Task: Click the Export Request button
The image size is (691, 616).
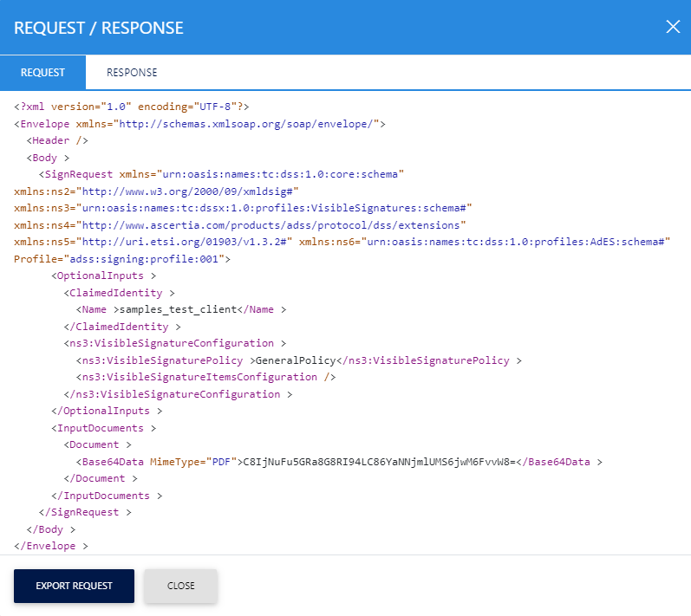Action: [x=74, y=586]
